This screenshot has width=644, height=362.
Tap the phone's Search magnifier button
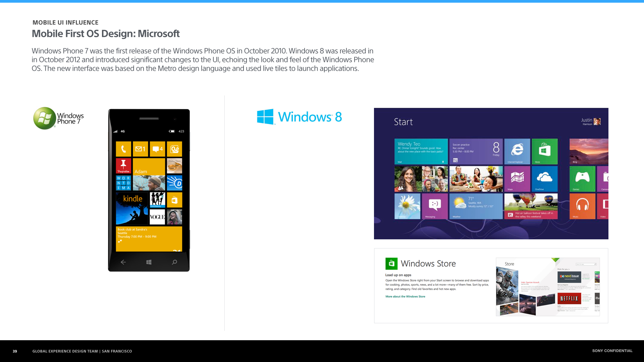click(174, 262)
